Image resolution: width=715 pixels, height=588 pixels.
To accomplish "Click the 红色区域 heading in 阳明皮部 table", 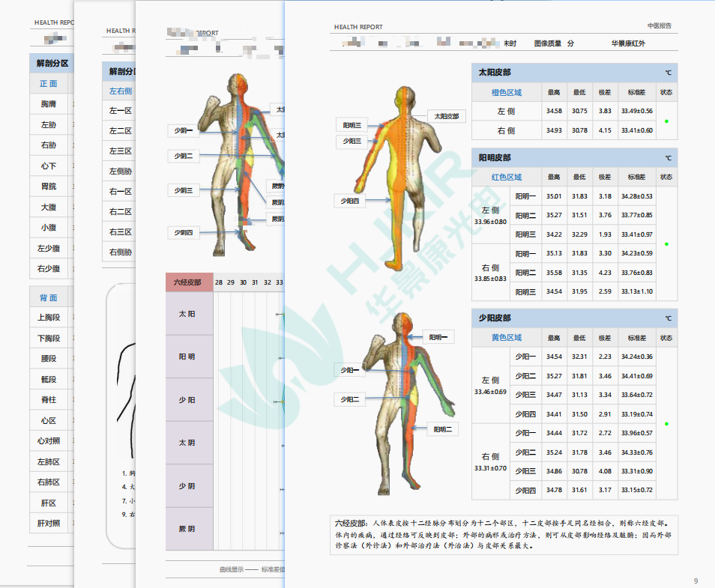I will pos(506,178).
